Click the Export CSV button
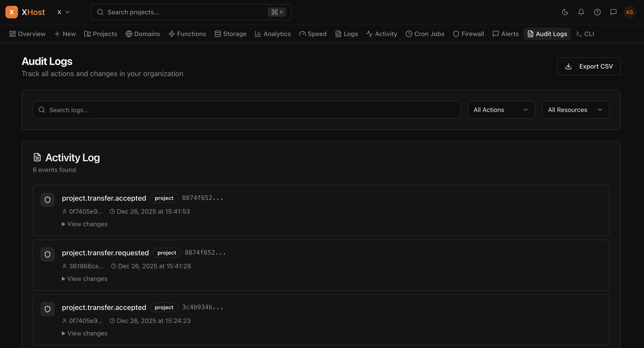This screenshot has width=644, height=348. tap(589, 66)
